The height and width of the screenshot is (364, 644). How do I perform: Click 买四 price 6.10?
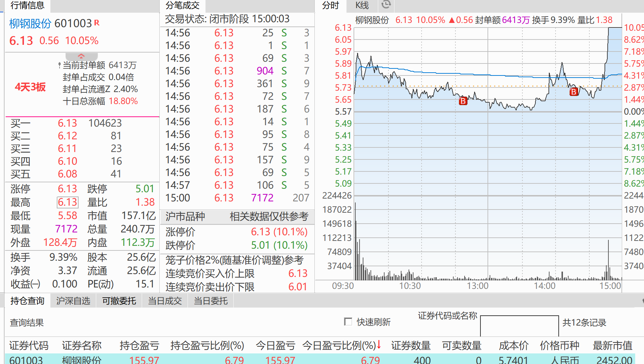[x=67, y=161]
